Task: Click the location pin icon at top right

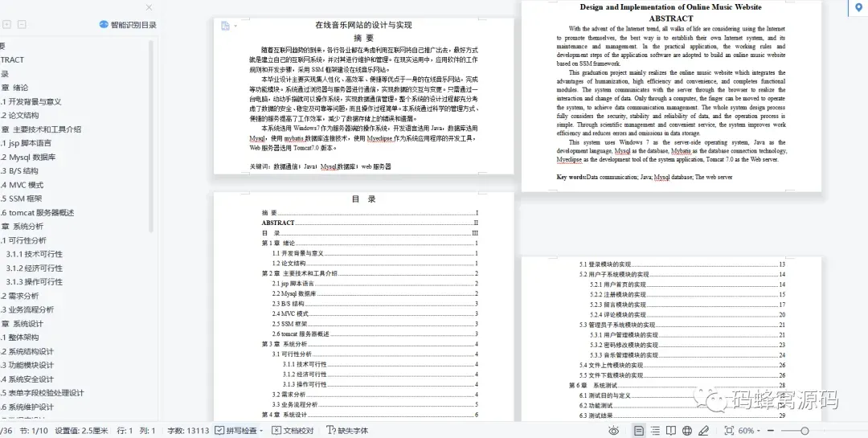Action: 858,6
